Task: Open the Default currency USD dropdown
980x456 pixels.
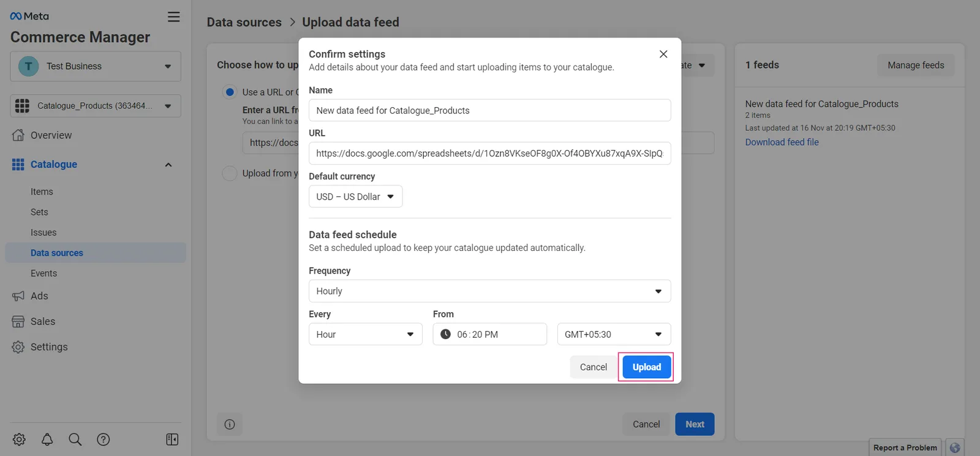Action: [355, 196]
